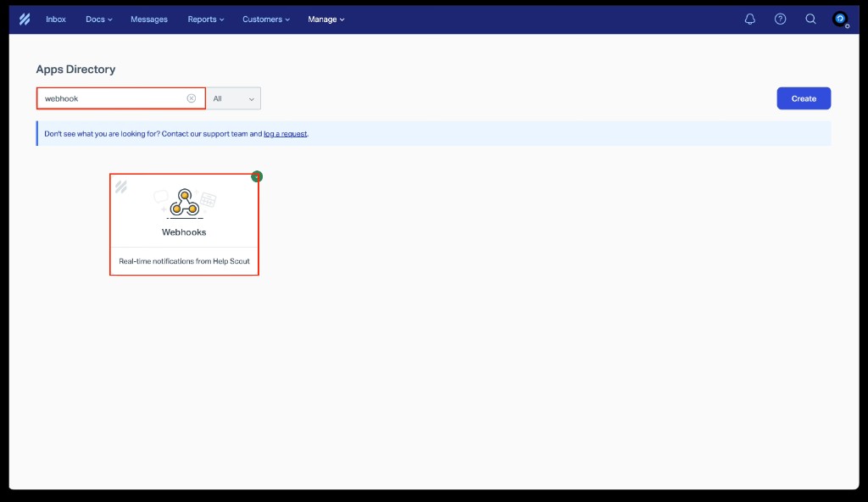Expand the Reports menu
This screenshot has height=502, width=868.
coord(206,20)
